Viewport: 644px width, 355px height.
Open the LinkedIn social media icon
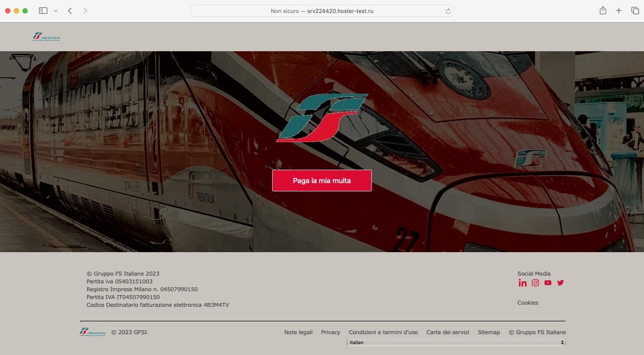[x=523, y=283]
